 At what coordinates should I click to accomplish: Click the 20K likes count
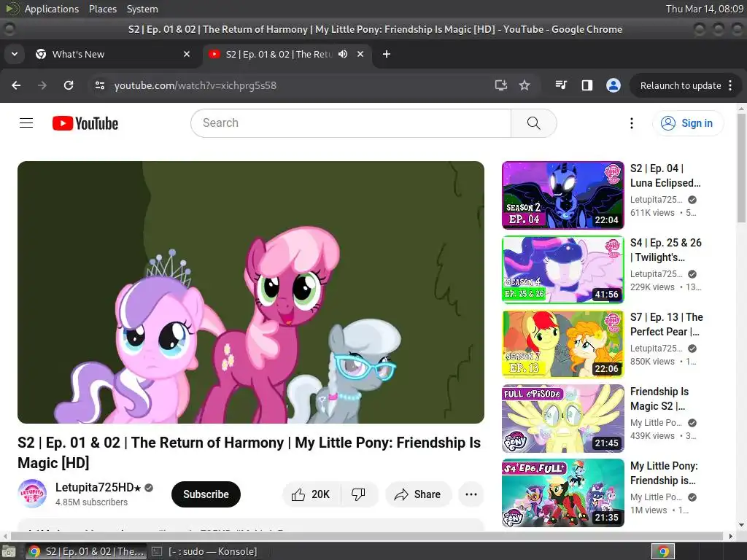321,494
